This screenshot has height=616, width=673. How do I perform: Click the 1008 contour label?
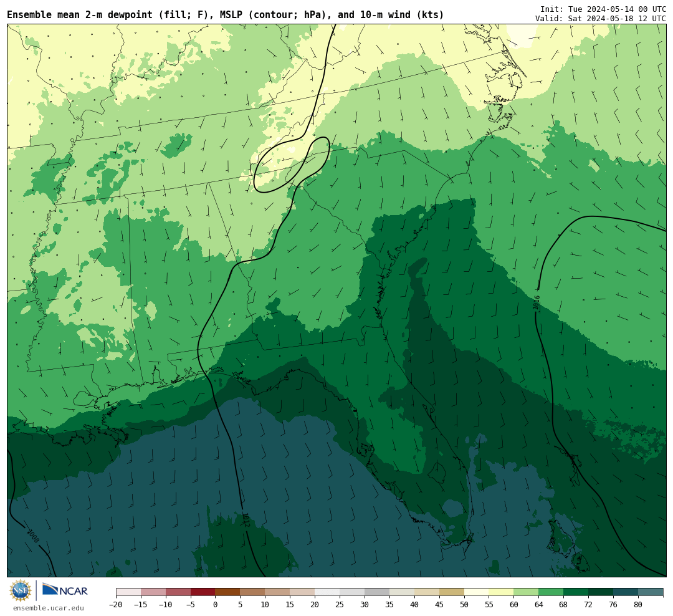(33, 535)
